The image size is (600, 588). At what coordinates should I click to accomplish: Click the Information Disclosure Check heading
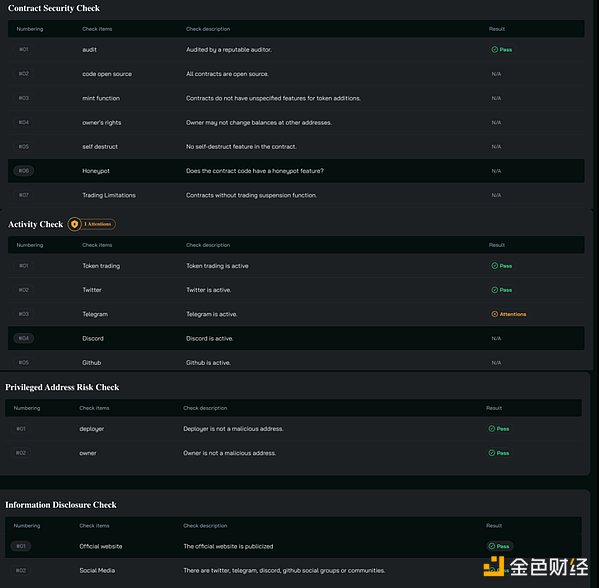pos(61,505)
